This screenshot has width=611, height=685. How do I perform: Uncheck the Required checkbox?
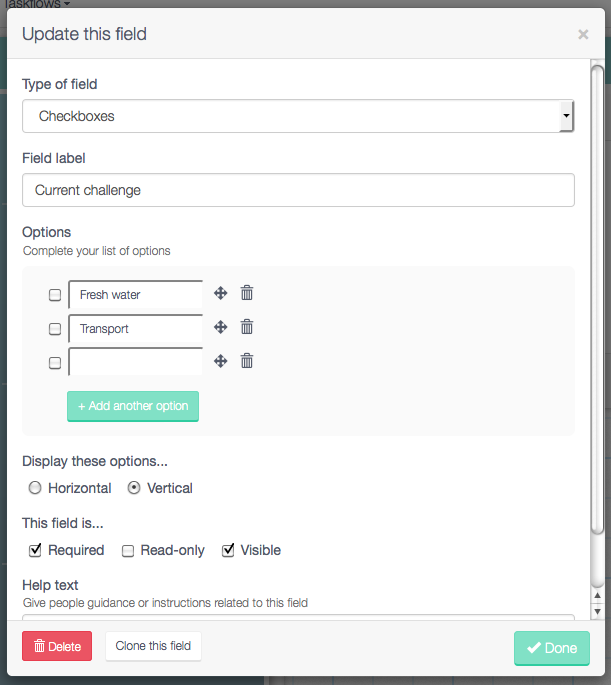35,550
